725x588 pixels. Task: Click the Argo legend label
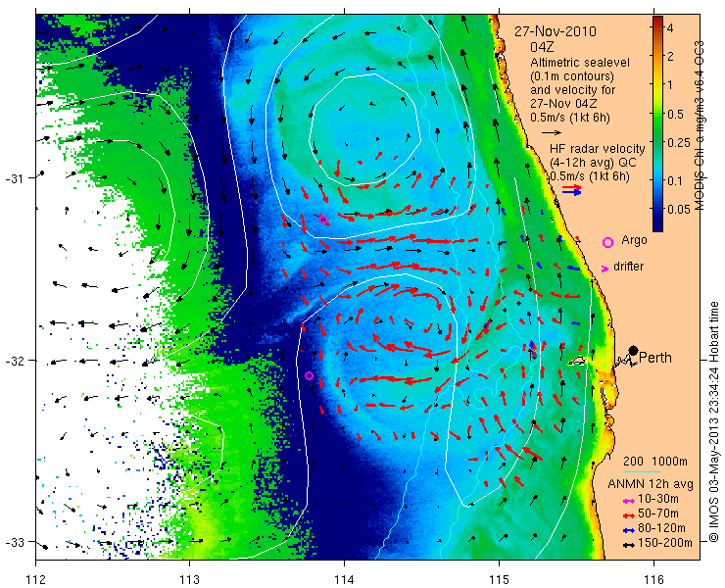(x=634, y=240)
